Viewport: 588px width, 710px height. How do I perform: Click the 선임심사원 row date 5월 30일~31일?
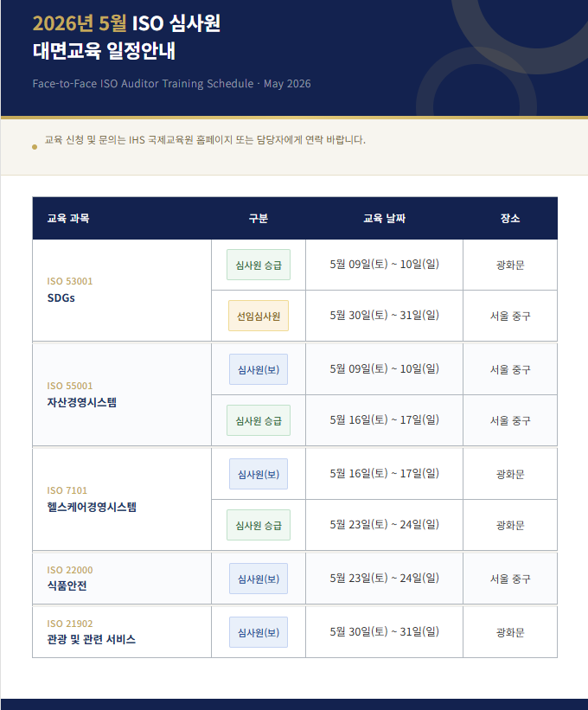click(x=384, y=315)
